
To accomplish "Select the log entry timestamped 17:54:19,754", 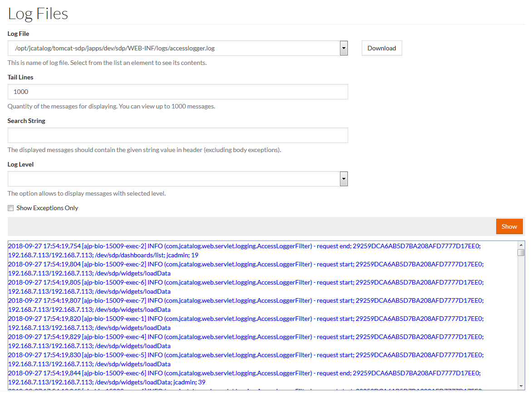I will pos(245,251).
